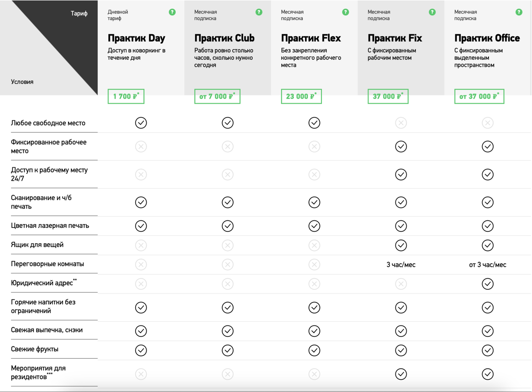Click Flex cross for Ящик для вещей

coord(314,245)
